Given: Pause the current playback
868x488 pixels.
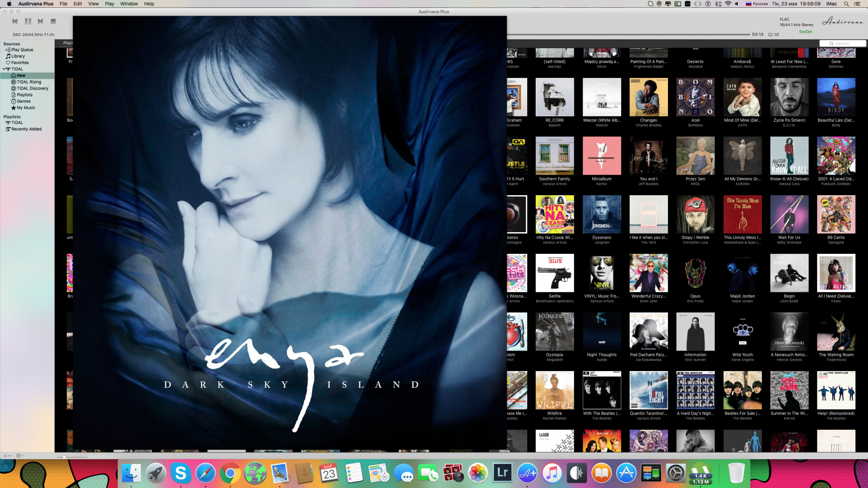Looking at the screenshot, I should pyautogui.click(x=28, y=21).
